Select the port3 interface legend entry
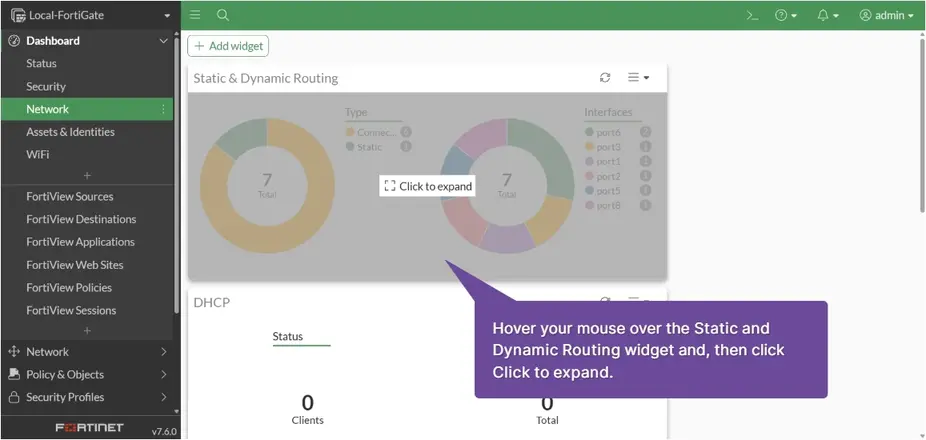Image resolution: width=926 pixels, height=440 pixels. 618,147
